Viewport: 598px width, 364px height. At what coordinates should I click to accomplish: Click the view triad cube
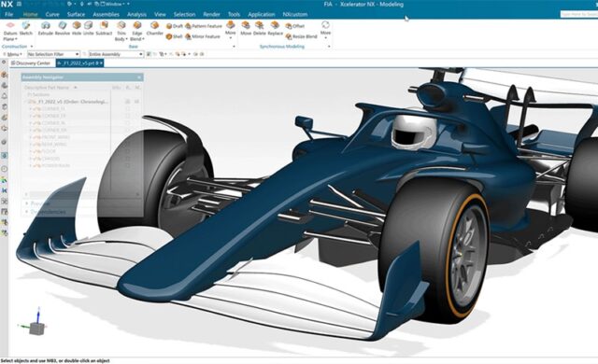click(x=36, y=329)
